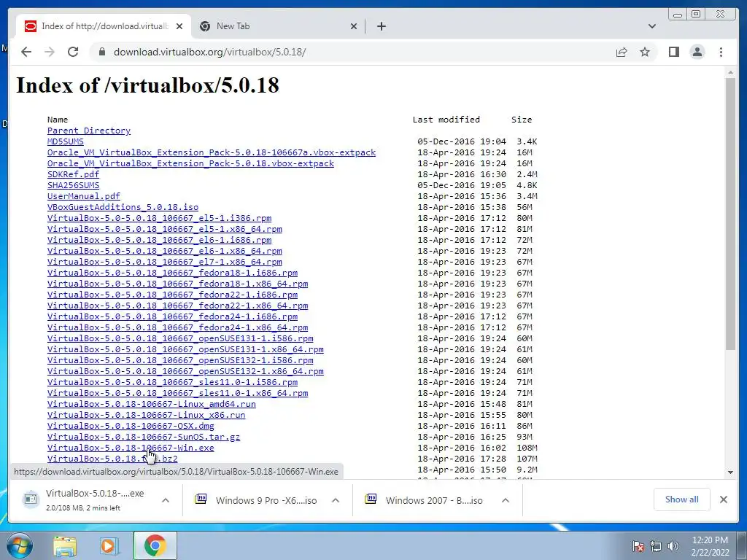Download VirtualBox-5.0.18-106667-OSX.dmg
The height and width of the screenshot is (560, 747).
[x=131, y=426]
